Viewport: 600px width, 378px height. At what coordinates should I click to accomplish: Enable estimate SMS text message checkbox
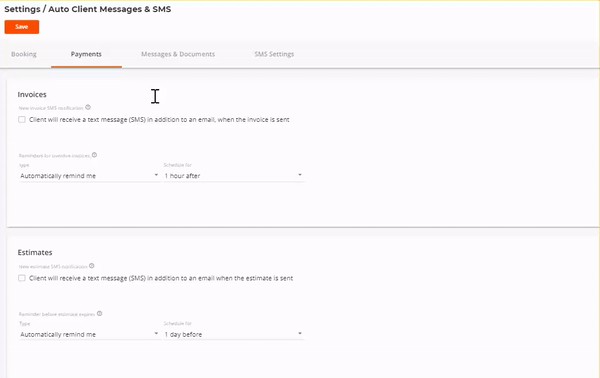[x=22, y=278]
